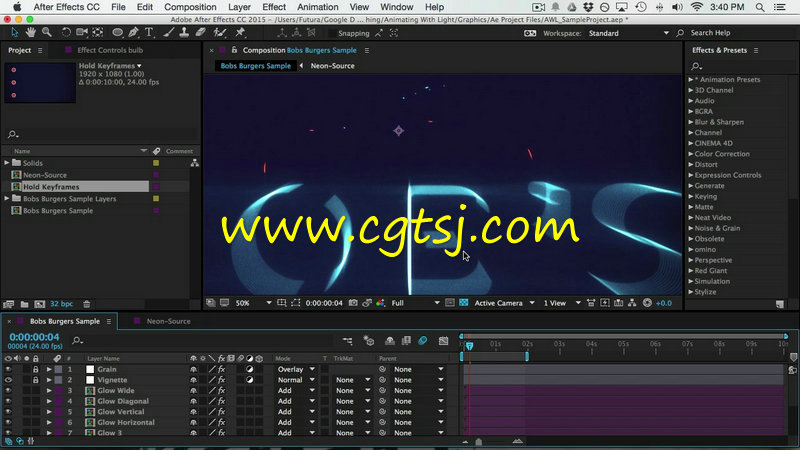
Task: Enable Motion Blur switch in timeline
Action: (422, 341)
